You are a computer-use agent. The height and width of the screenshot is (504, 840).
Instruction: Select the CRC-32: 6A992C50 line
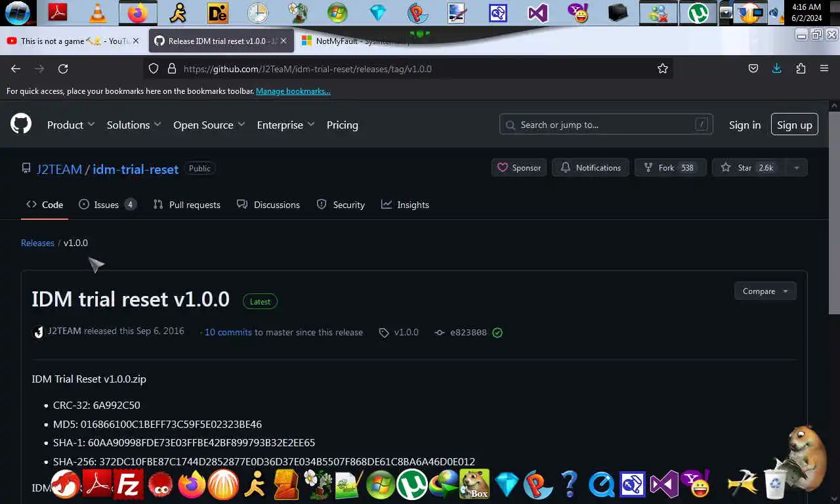coord(96,406)
